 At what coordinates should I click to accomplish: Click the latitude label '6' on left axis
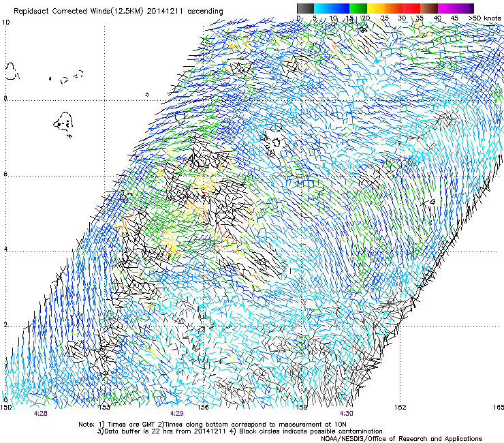pos(5,174)
